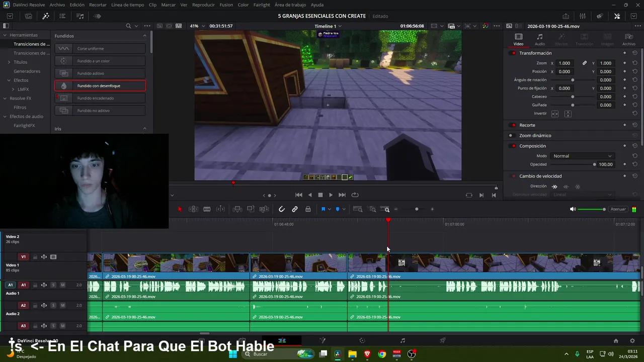This screenshot has height=362, width=644.
Task: Expand the Resolve FX tree item
Action: pos(5,99)
